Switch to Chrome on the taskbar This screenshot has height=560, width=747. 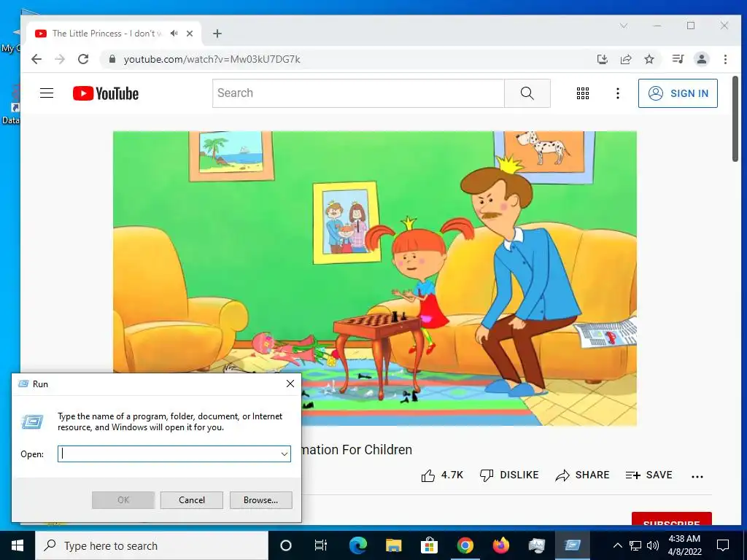click(x=465, y=545)
